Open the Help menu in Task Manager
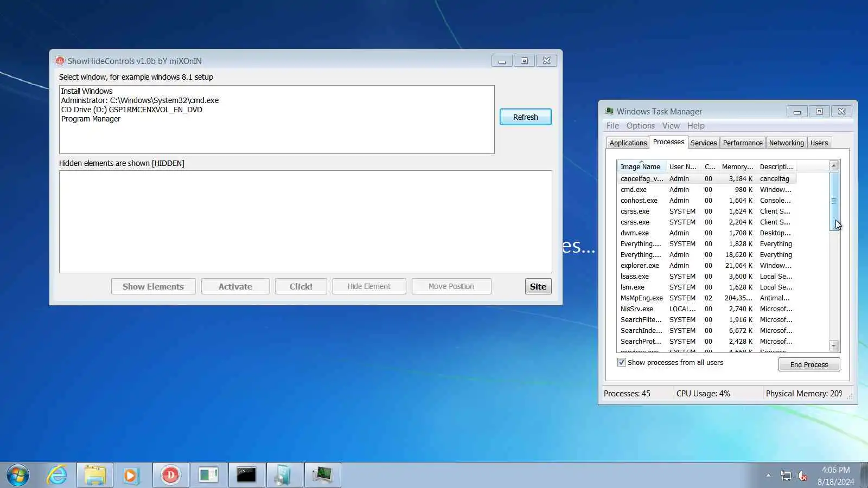 coord(696,126)
